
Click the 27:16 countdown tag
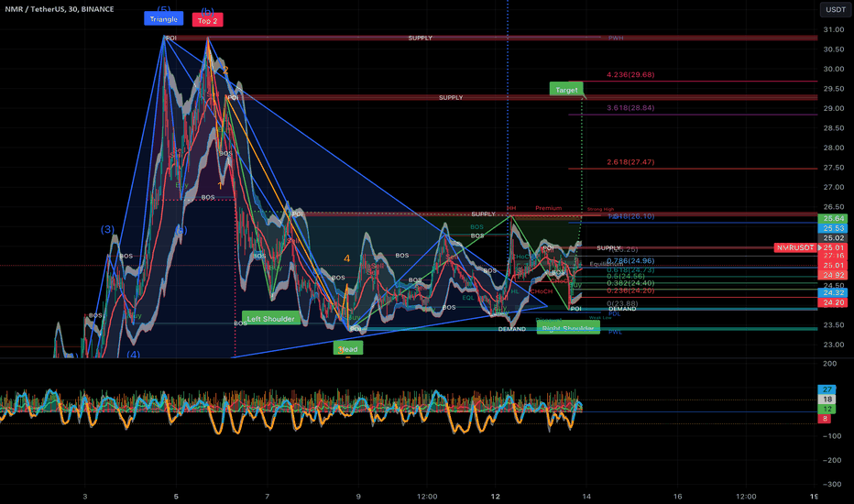pyautogui.click(x=832, y=256)
